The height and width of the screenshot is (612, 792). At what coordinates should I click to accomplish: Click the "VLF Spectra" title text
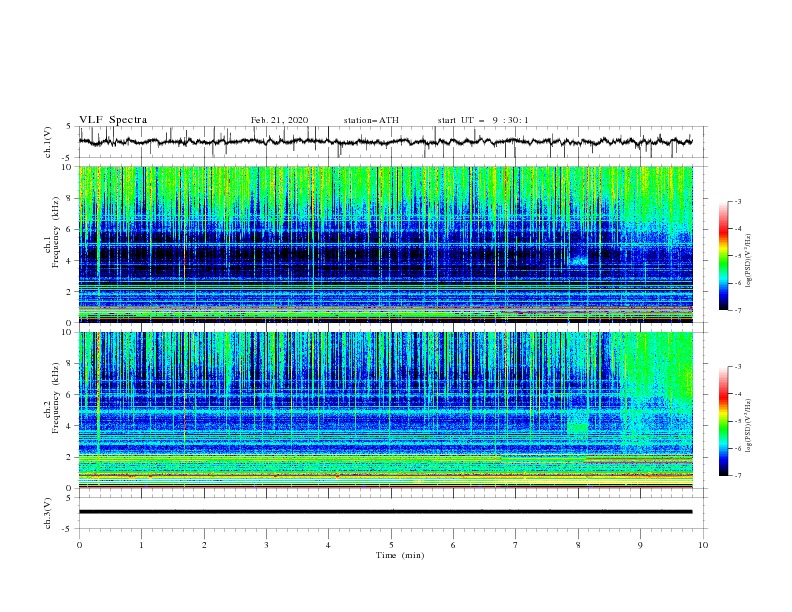click(x=113, y=120)
